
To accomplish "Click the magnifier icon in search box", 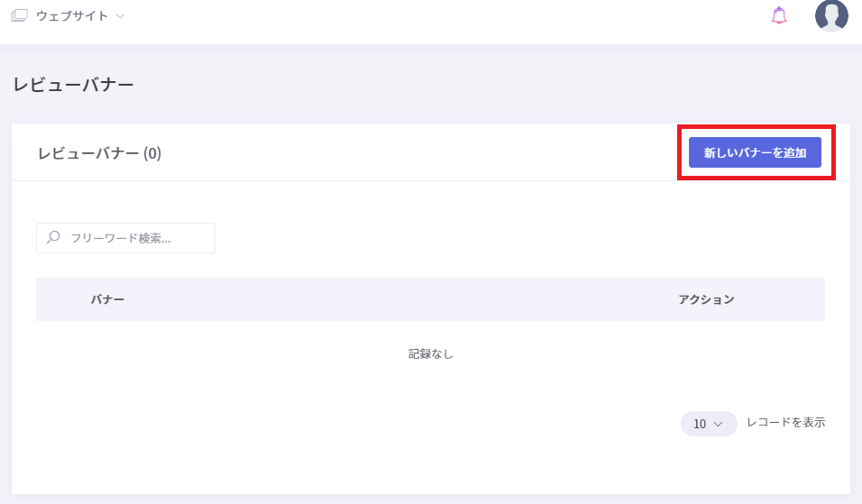I will click(x=53, y=238).
